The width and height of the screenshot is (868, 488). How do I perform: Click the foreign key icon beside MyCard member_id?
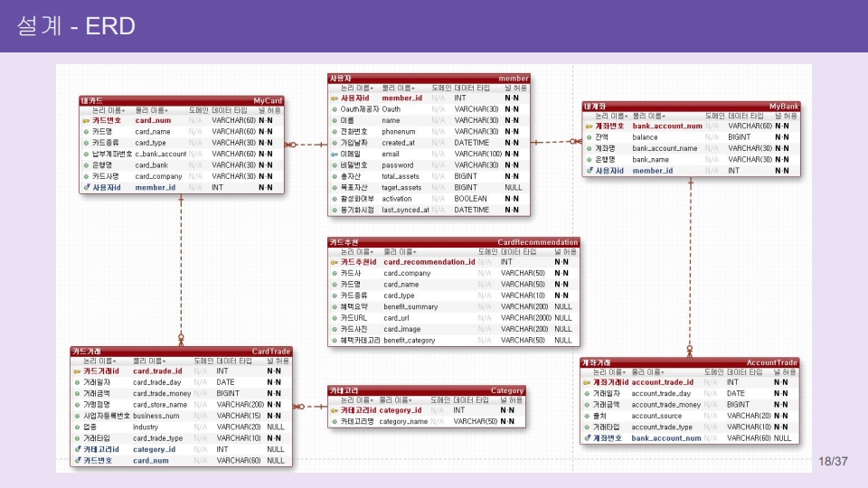(87, 188)
